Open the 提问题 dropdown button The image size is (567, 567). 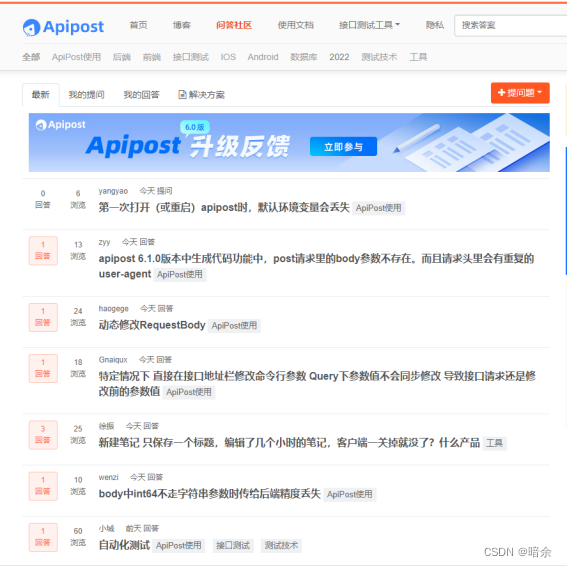click(x=520, y=93)
